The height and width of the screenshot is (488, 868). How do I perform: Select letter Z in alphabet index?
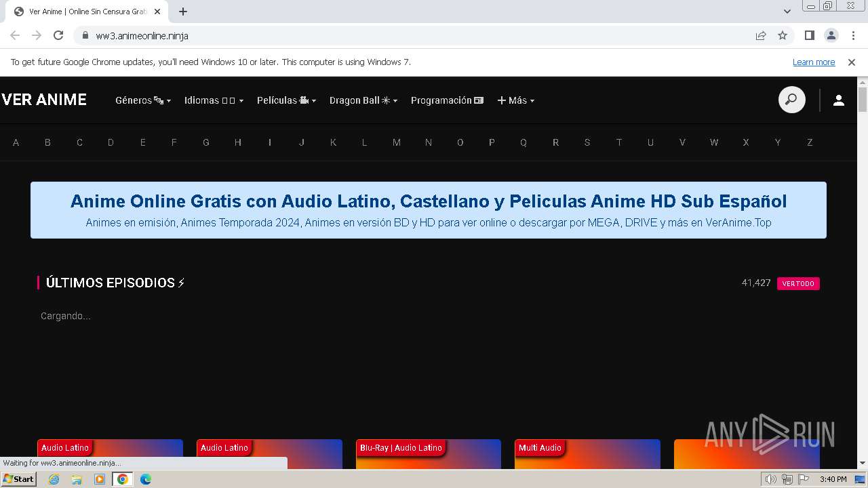(x=810, y=142)
